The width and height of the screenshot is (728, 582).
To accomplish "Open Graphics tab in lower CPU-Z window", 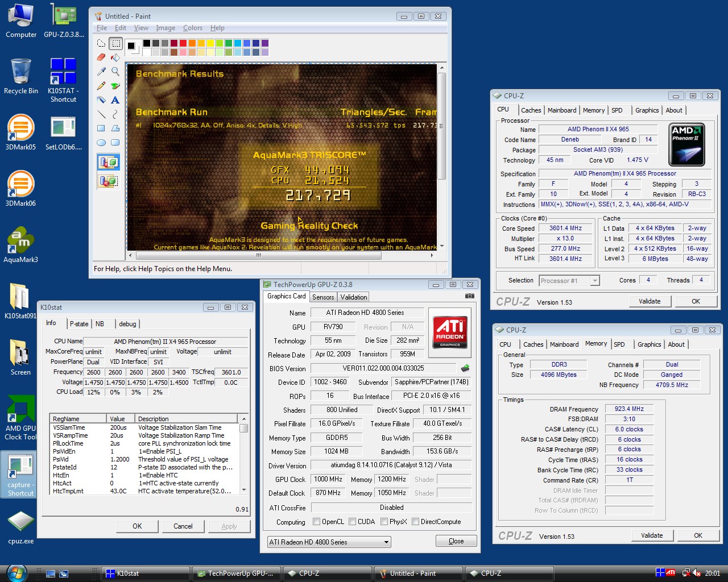I will (650, 344).
